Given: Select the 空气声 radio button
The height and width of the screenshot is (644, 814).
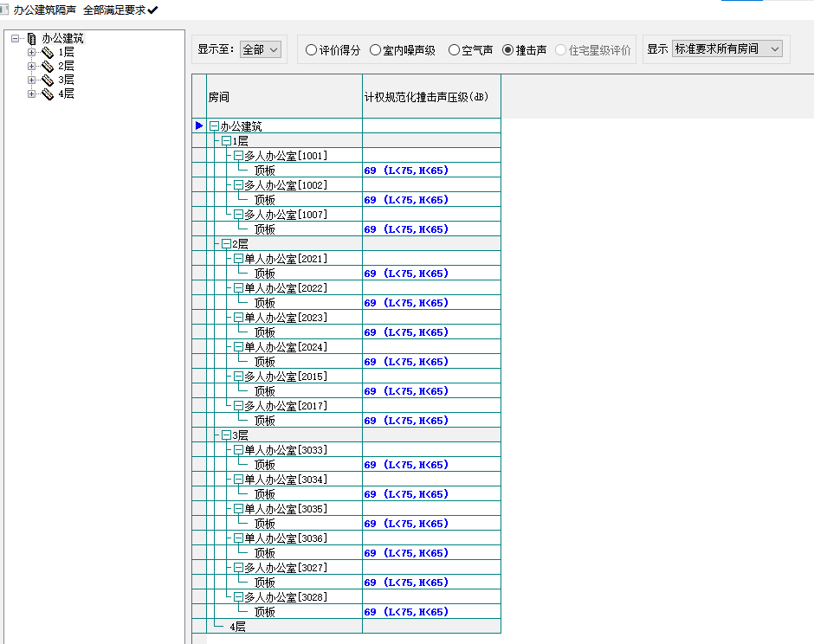Looking at the screenshot, I should (x=454, y=50).
